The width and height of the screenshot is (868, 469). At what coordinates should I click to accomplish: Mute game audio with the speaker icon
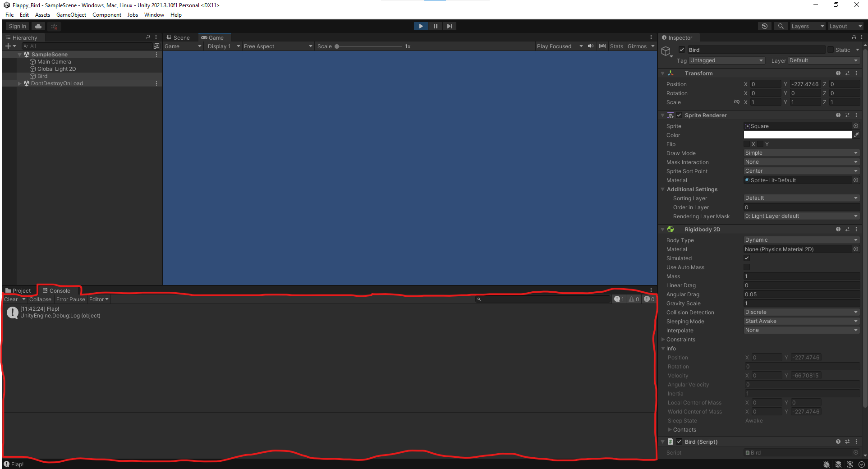(x=591, y=46)
